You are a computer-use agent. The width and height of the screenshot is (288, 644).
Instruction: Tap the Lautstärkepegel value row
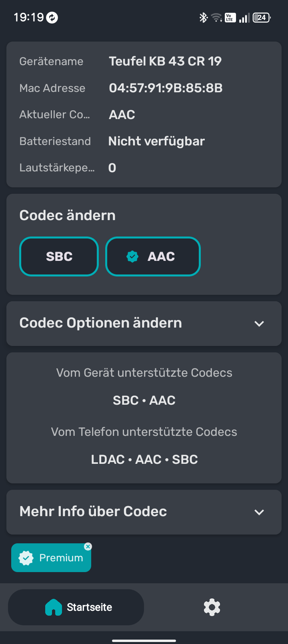(112, 168)
